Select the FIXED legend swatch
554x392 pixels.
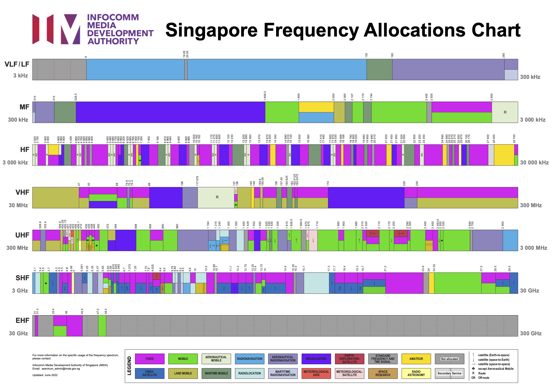click(x=149, y=359)
